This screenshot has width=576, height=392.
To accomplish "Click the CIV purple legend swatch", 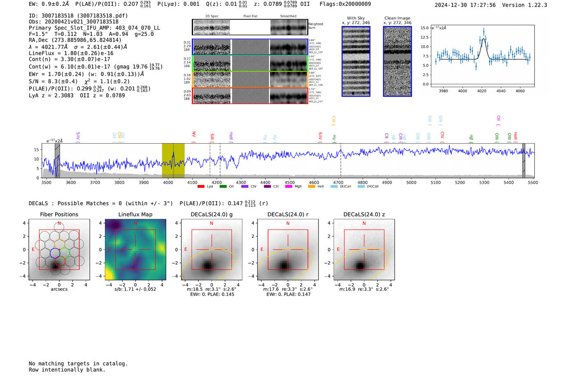I will pos(245,187).
